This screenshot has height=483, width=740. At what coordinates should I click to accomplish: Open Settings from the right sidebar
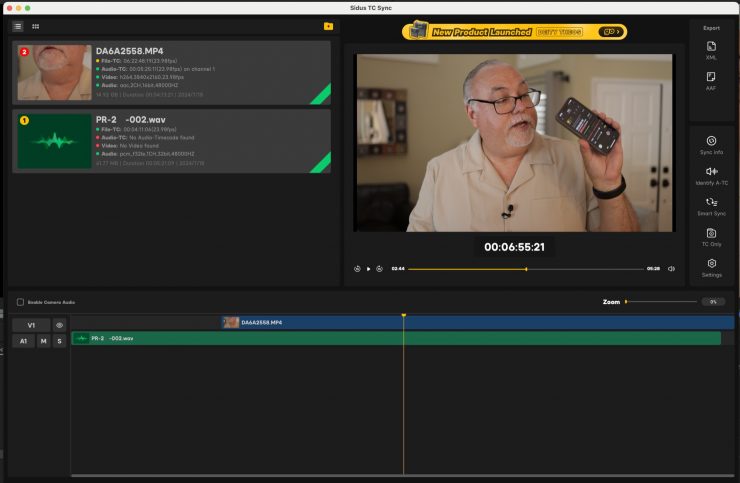[711, 267]
